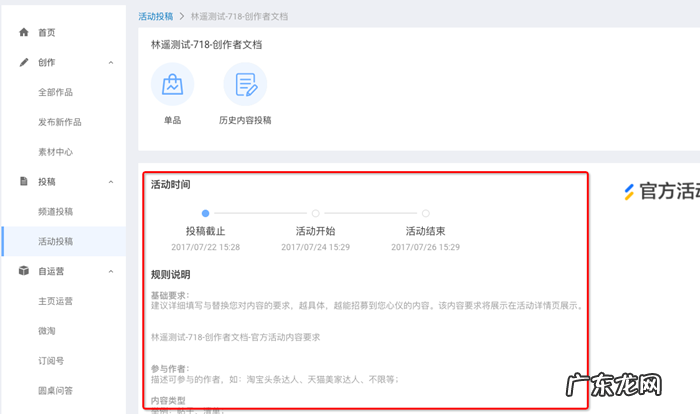Click the 单品 label under the bag icon
This screenshot has width=700, height=414.
pos(172,120)
